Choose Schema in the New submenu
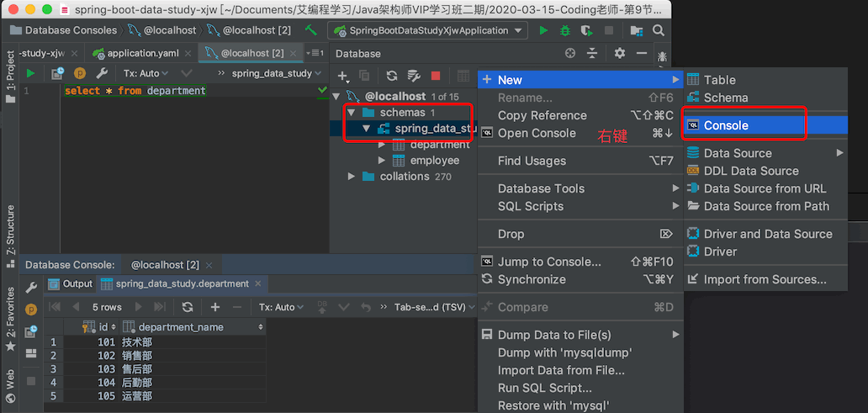868x413 pixels. click(x=765, y=98)
